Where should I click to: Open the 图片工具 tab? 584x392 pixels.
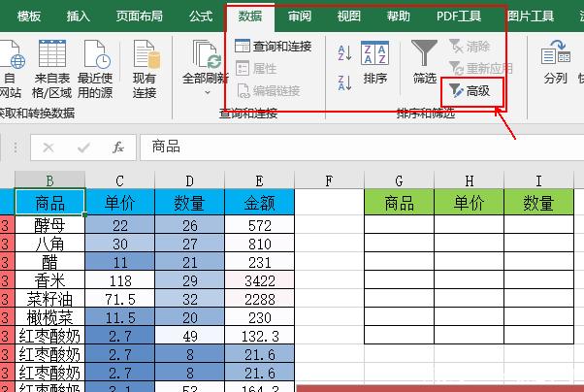pyautogui.click(x=531, y=16)
